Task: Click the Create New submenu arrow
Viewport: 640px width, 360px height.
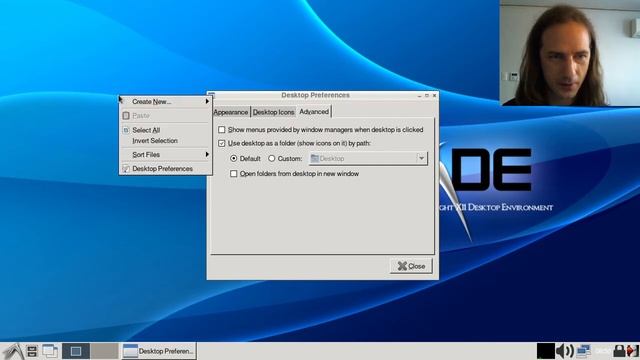Action: click(x=207, y=101)
